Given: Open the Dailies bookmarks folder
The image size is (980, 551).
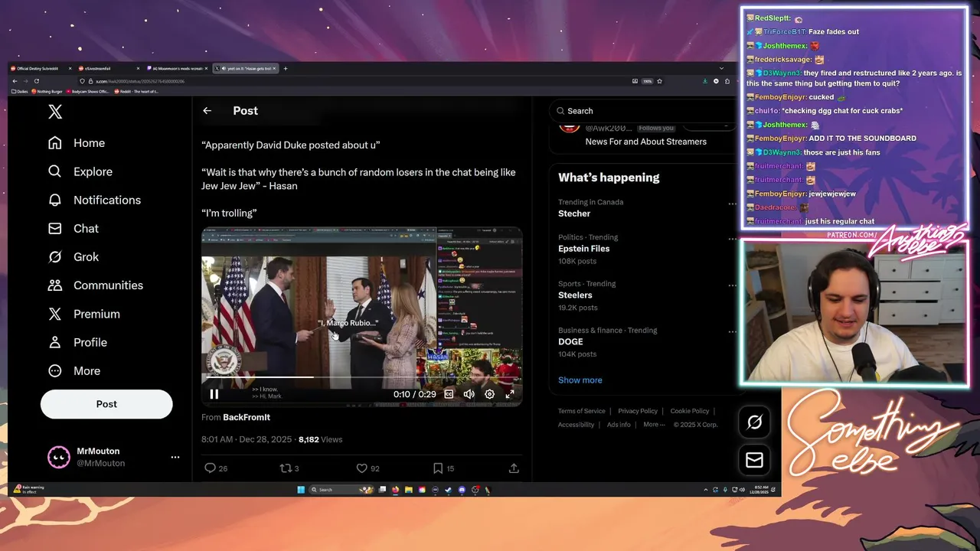Looking at the screenshot, I should (21, 91).
